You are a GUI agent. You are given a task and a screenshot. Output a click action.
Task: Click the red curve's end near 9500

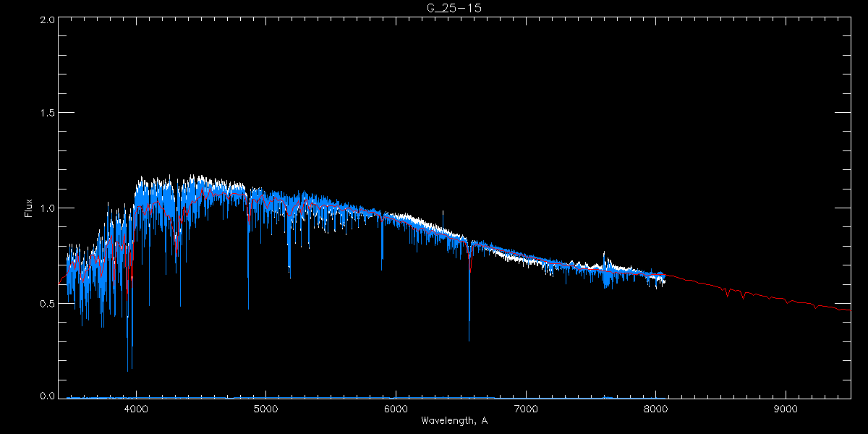849,310
